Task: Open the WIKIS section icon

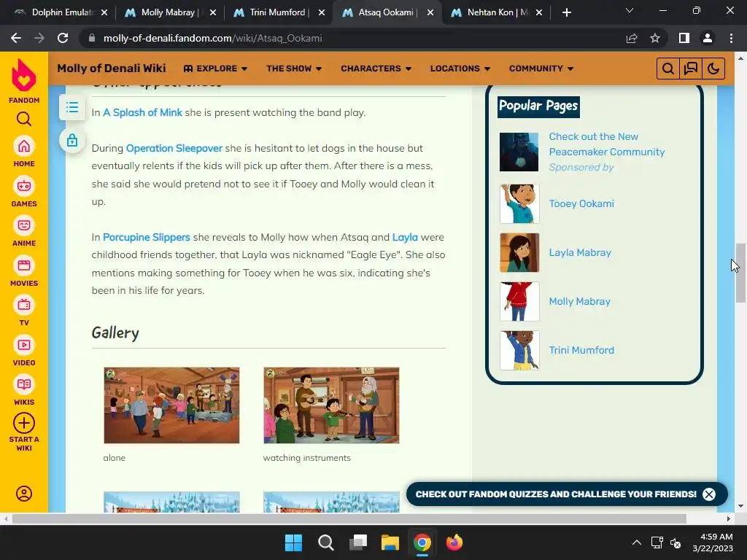Action: coord(24,384)
